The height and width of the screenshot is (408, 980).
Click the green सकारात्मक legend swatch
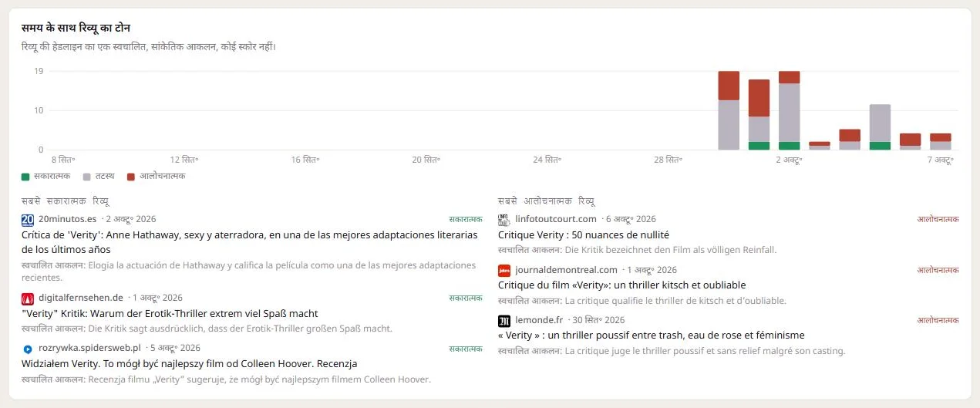[x=25, y=177]
